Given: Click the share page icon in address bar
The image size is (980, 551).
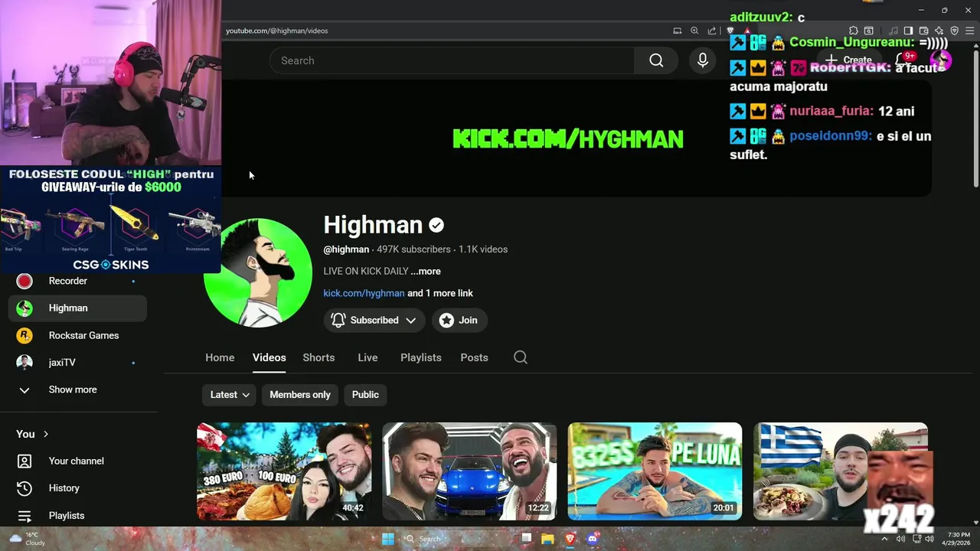Looking at the screenshot, I should coord(712,31).
